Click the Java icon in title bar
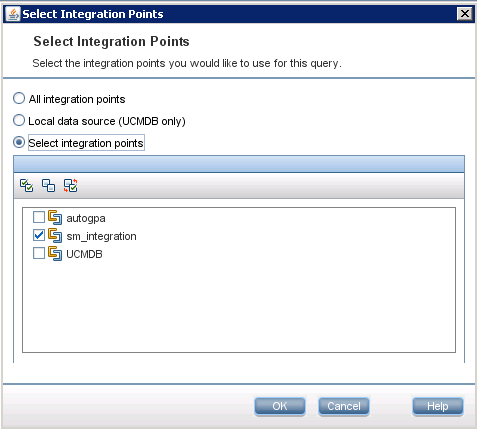477x429 pixels. (x=13, y=14)
